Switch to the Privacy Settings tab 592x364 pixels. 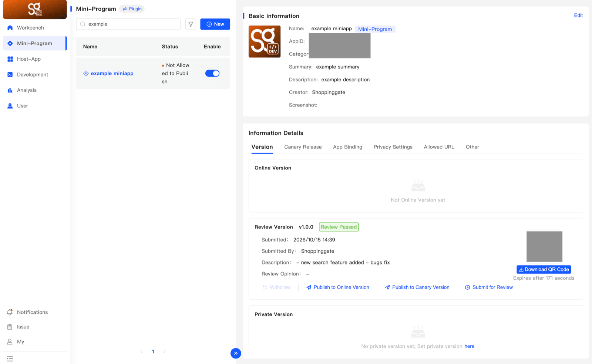tap(393, 147)
